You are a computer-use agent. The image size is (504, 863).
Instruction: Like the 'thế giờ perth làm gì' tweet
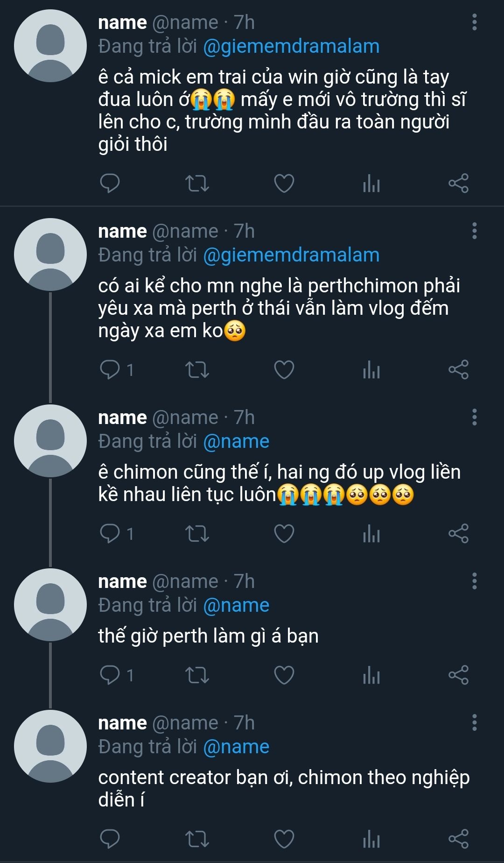284,675
